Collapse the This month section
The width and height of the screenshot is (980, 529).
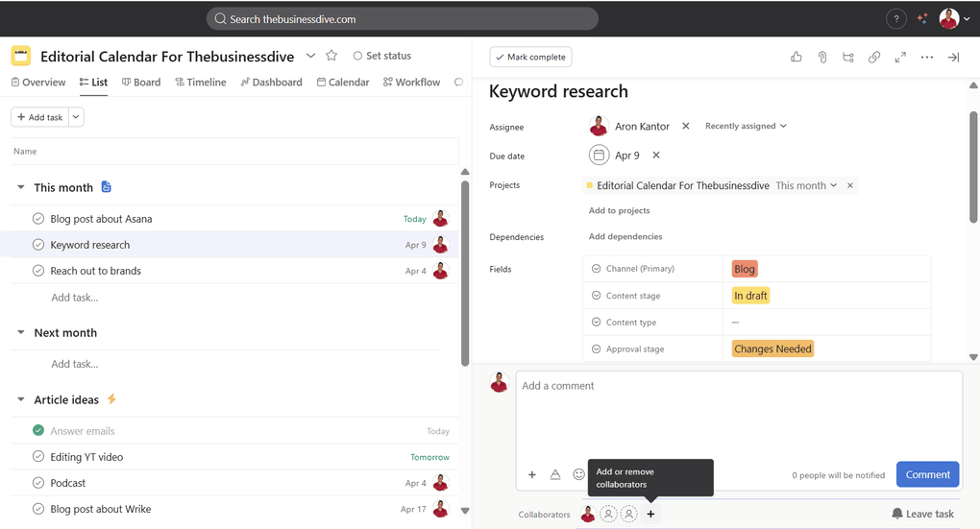tap(20, 187)
